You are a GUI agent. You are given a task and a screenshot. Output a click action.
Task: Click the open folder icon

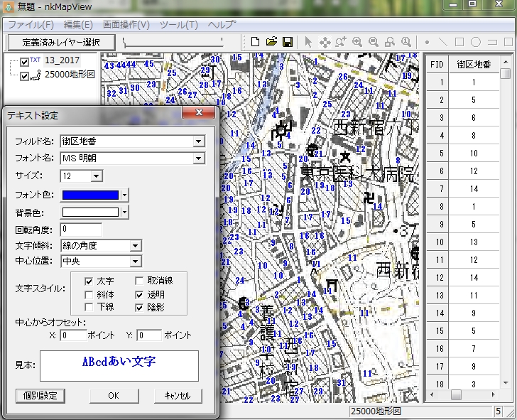(x=271, y=42)
